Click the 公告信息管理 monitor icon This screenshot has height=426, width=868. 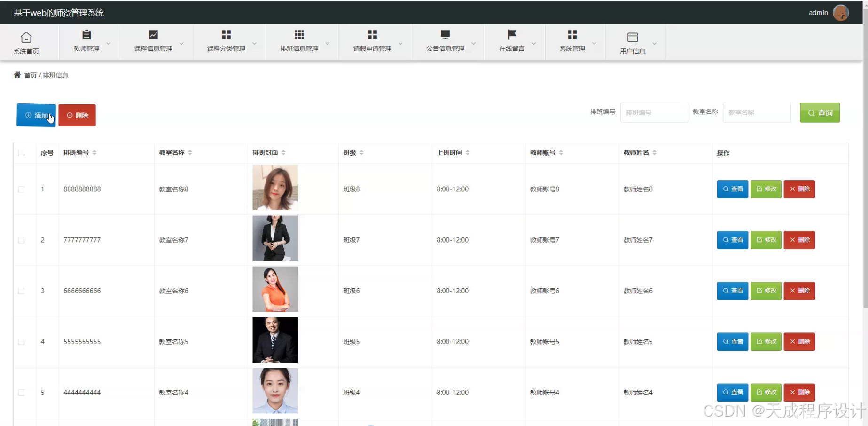445,35
